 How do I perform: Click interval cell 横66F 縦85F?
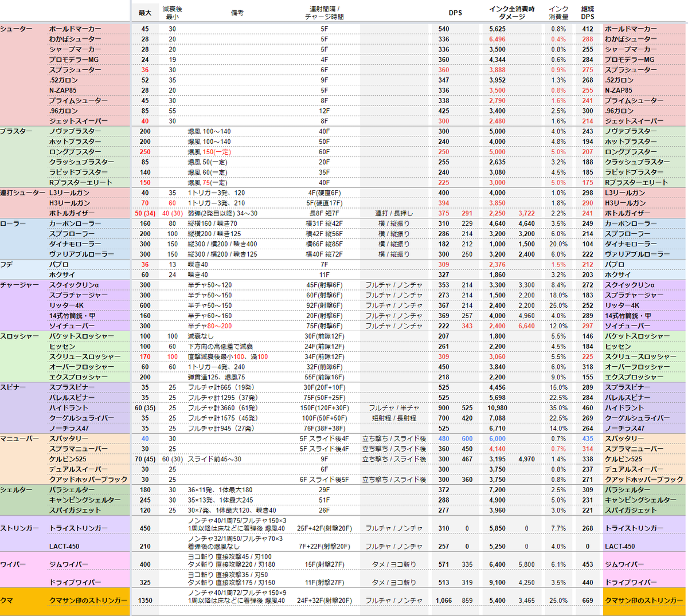click(x=325, y=244)
